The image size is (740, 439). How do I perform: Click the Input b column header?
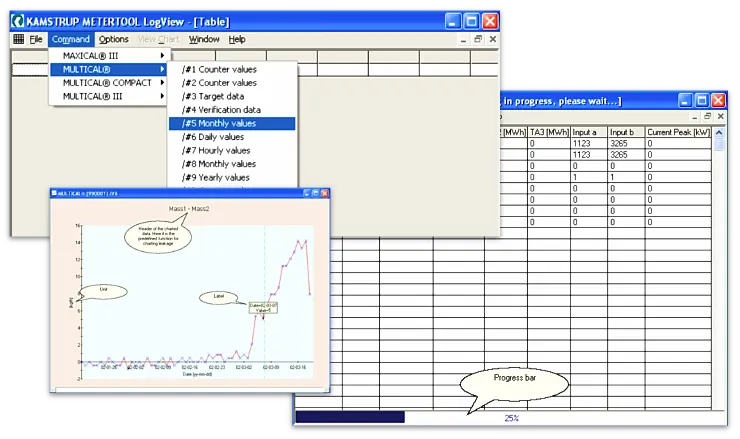pyautogui.click(x=626, y=132)
